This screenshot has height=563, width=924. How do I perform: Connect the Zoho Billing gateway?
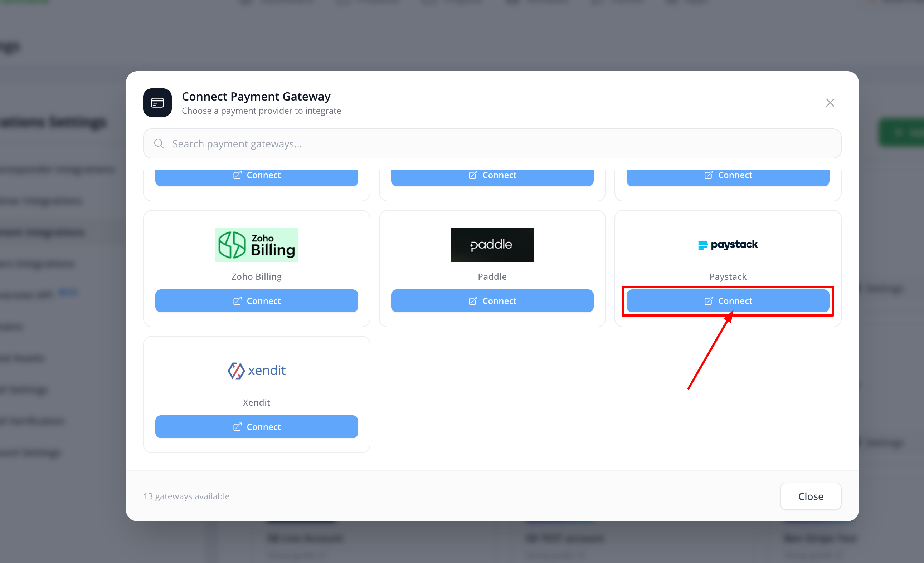(x=257, y=300)
